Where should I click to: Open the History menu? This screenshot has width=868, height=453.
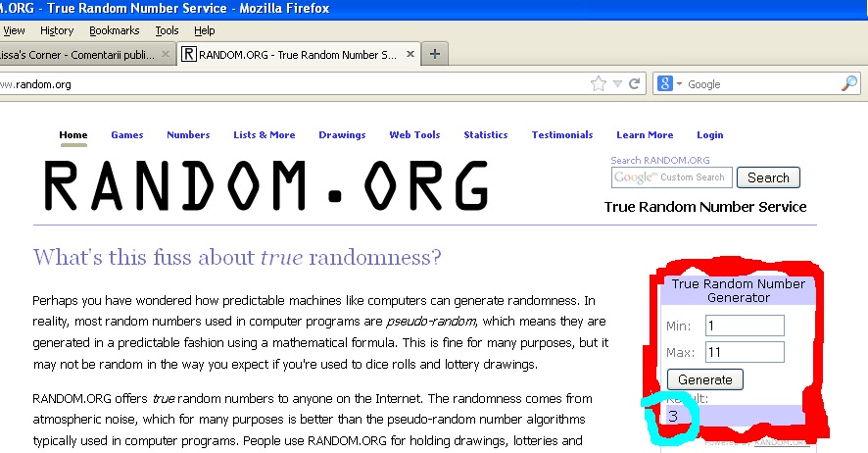pos(57,30)
